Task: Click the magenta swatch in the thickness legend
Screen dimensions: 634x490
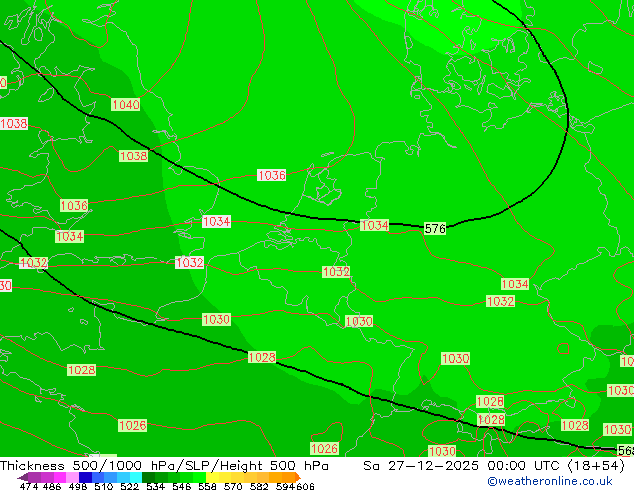Action: [x=60, y=477]
